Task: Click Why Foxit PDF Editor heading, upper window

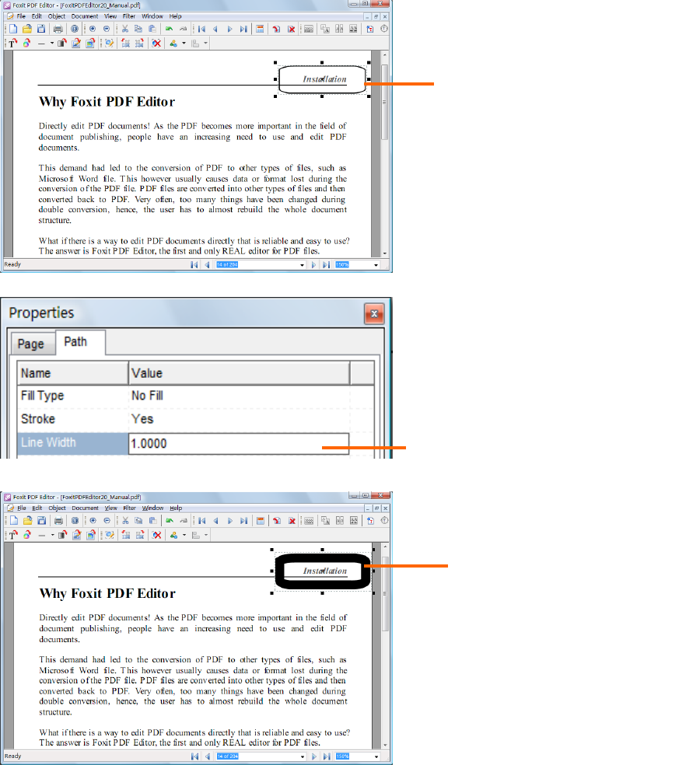Action: 107,102
